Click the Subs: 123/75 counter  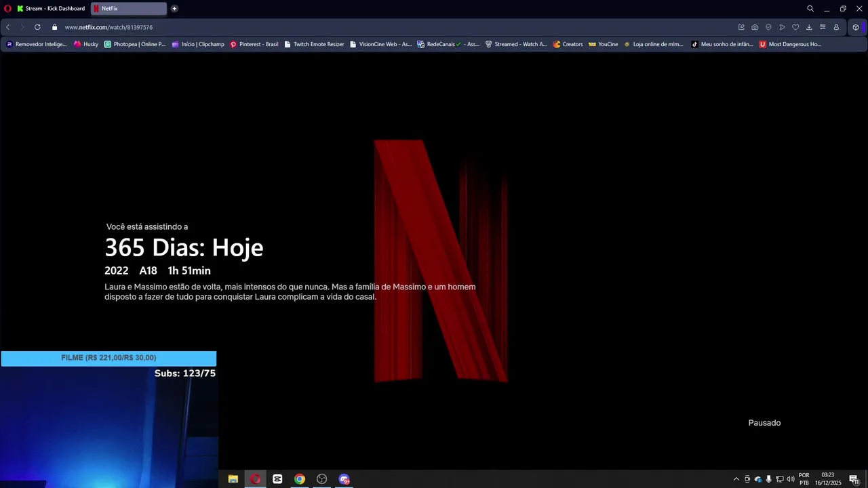[185, 373]
